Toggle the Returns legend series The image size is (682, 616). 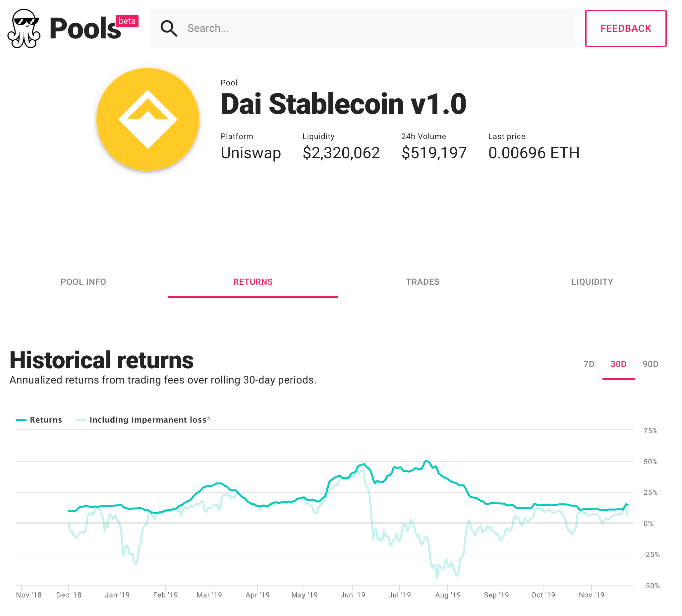pos(46,420)
